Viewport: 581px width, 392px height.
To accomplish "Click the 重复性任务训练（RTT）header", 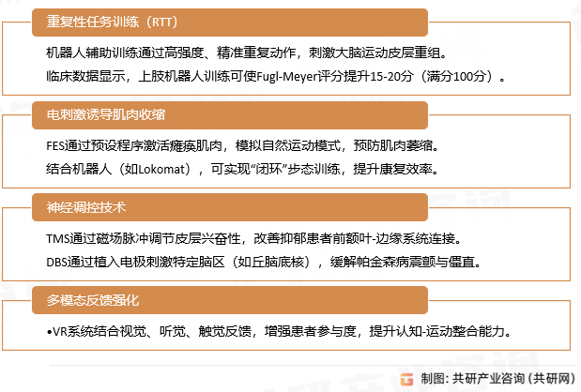I will pos(230,23).
